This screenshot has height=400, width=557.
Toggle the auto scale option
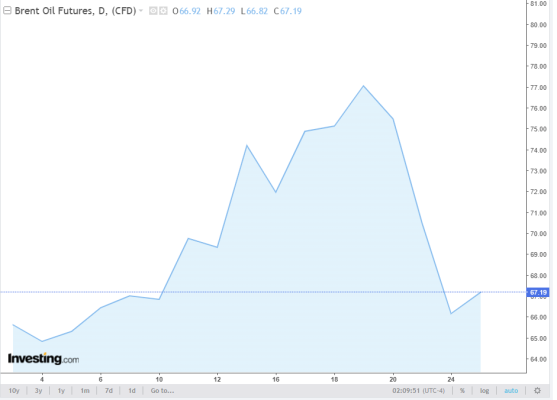[511, 391]
